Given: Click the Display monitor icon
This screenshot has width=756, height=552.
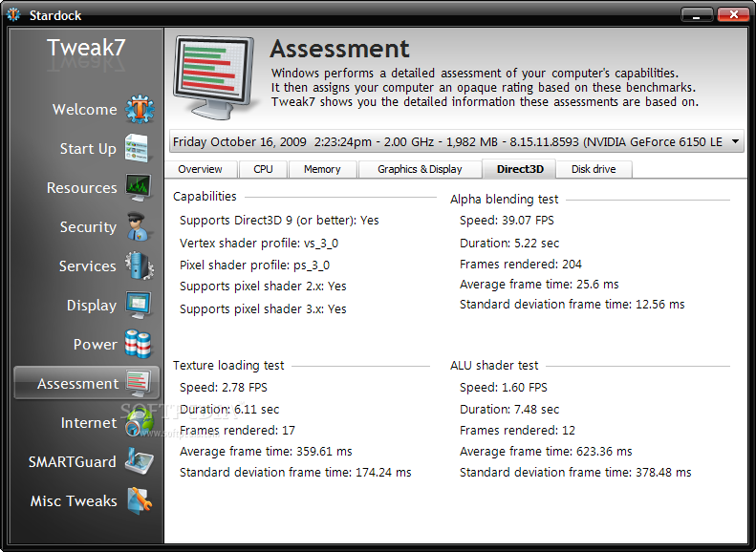Looking at the screenshot, I should click(139, 305).
